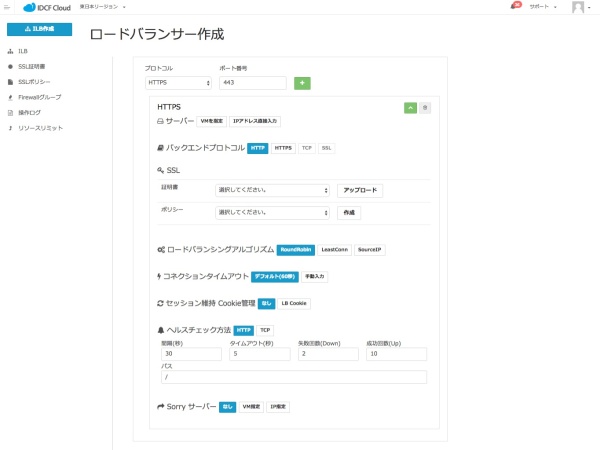Screen dimensions: 600x450
Task: Toggle the hamburger menu icon
Action: tap(6, 6)
